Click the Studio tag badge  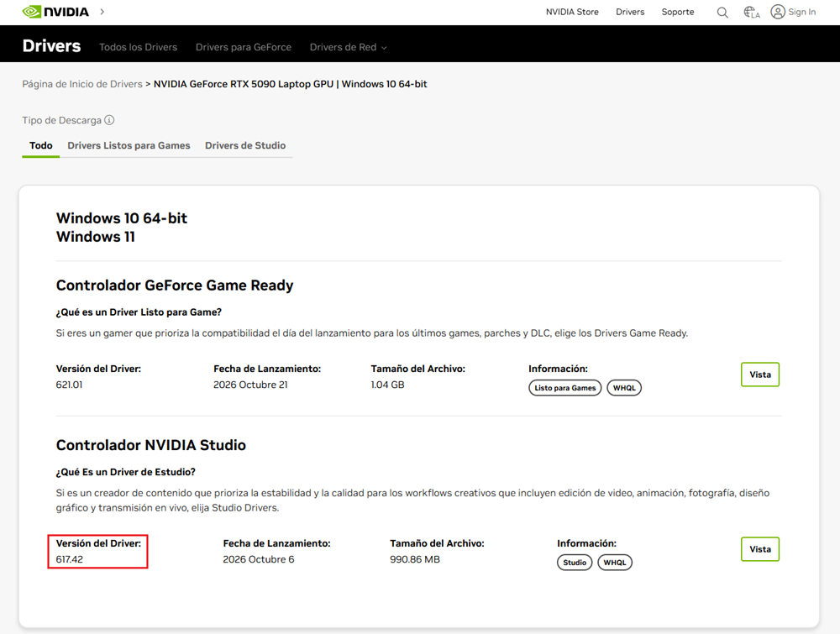(575, 563)
